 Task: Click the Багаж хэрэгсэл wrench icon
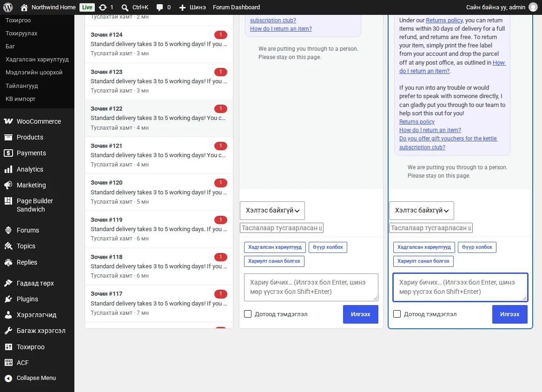pyautogui.click(x=8, y=331)
